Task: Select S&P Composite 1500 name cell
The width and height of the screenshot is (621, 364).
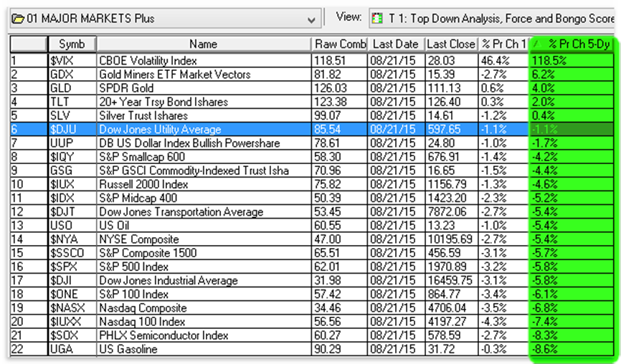Action: coord(204,253)
